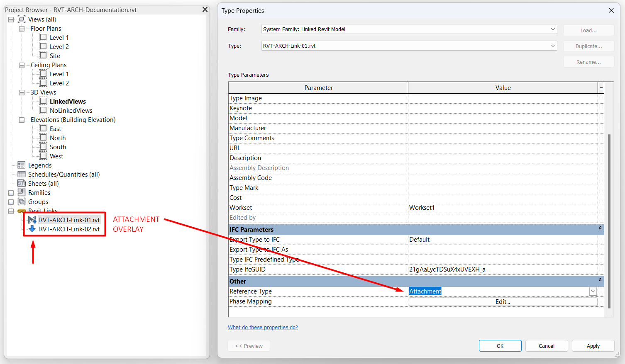Click the view icon beside South elevation
Viewport: 625px width, 364px height.
pyautogui.click(x=43, y=146)
